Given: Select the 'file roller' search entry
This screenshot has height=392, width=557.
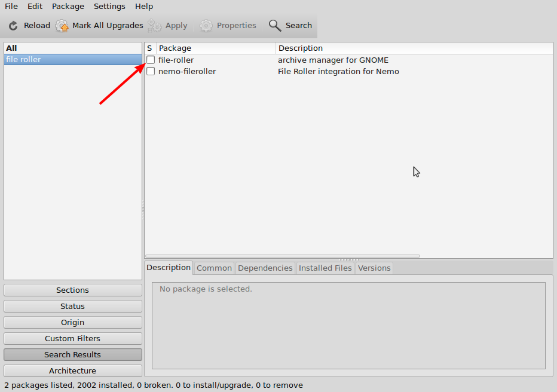Looking at the screenshot, I should pos(73,59).
